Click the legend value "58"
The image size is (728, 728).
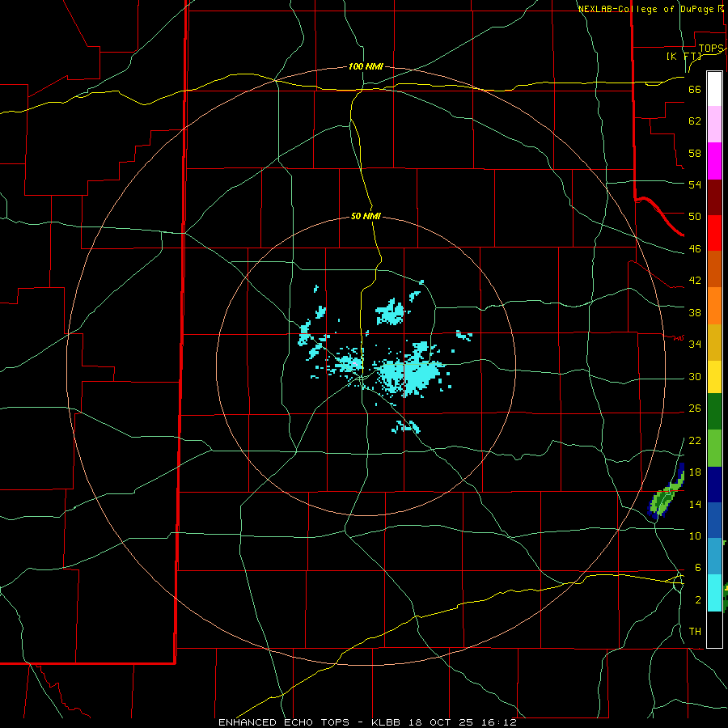tap(695, 153)
